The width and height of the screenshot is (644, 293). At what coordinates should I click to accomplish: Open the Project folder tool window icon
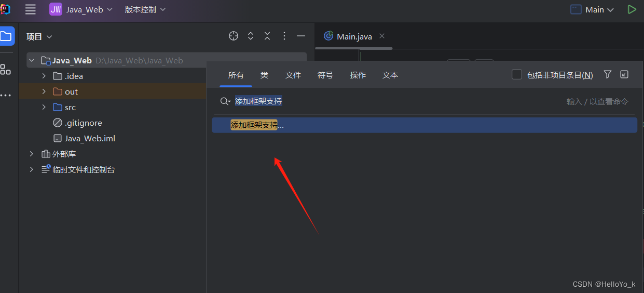click(x=6, y=36)
